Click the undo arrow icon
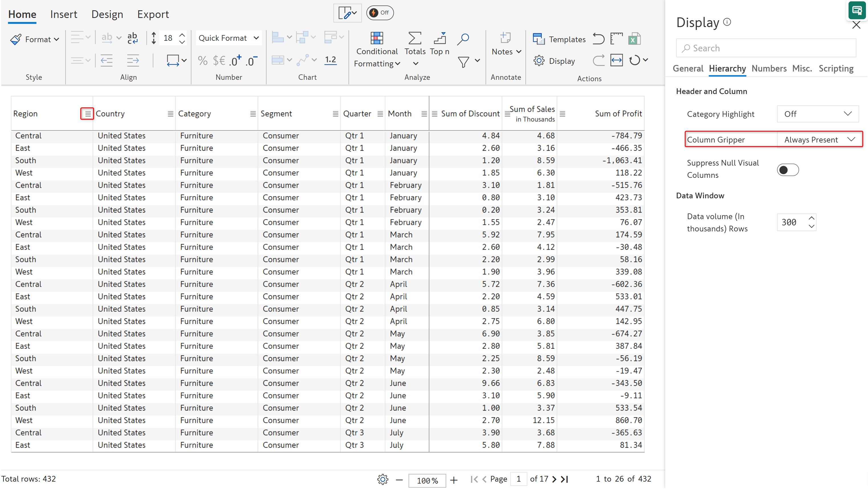Viewport: 868px width, 489px height. click(598, 39)
